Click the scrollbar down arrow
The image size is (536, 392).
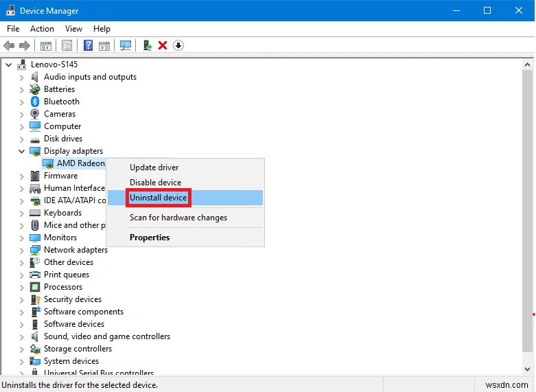527,369
